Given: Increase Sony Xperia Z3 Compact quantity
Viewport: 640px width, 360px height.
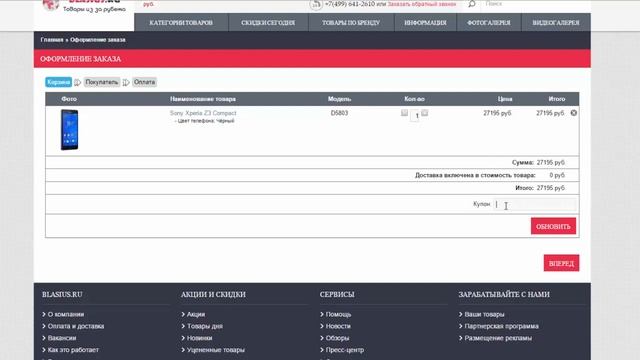Looking at the screenshot, I should click(424, 113).
